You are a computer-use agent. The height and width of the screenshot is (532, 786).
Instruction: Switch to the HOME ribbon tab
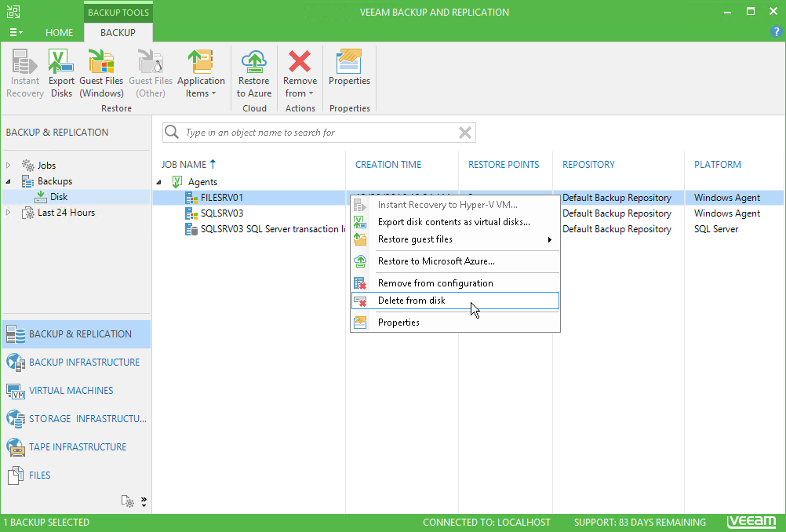pos(59,33)
